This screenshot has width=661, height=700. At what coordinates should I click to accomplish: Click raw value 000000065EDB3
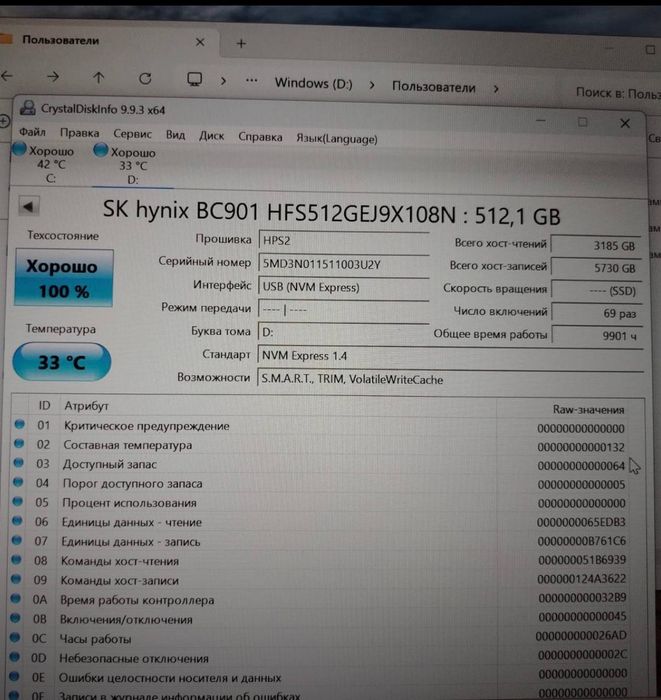coord(581,522)
